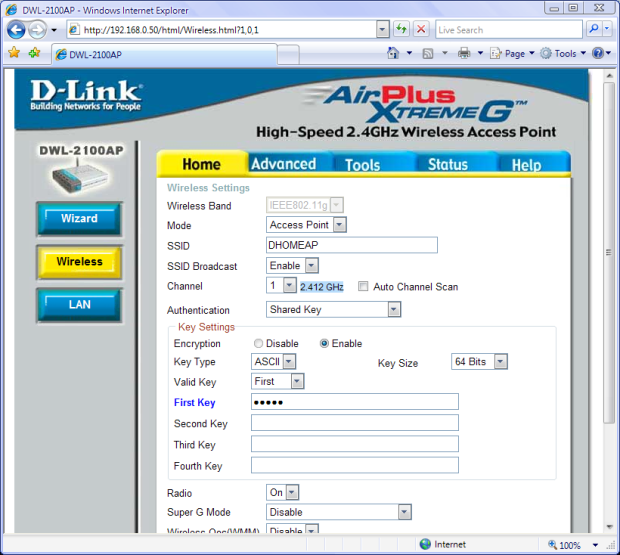Open the Authentication Shared Key dropdown
Screen dimensions: 620x555
(x=333, y=310)
